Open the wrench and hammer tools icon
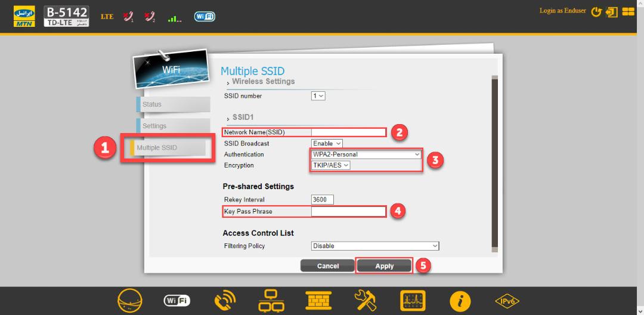The height and width of the screenshot is (315, 644). [x=366, y=301]
